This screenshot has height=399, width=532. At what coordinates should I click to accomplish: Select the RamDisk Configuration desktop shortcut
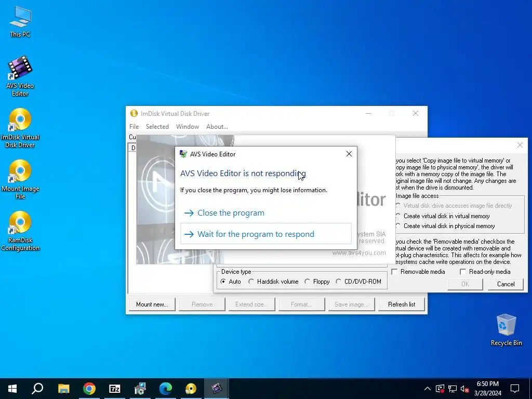tap(20, 231)
